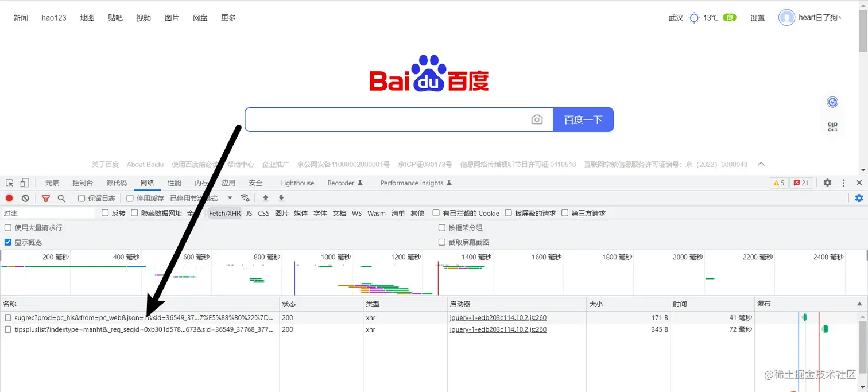
Task: Click the camera image search icon
Action: coord(537,119)
